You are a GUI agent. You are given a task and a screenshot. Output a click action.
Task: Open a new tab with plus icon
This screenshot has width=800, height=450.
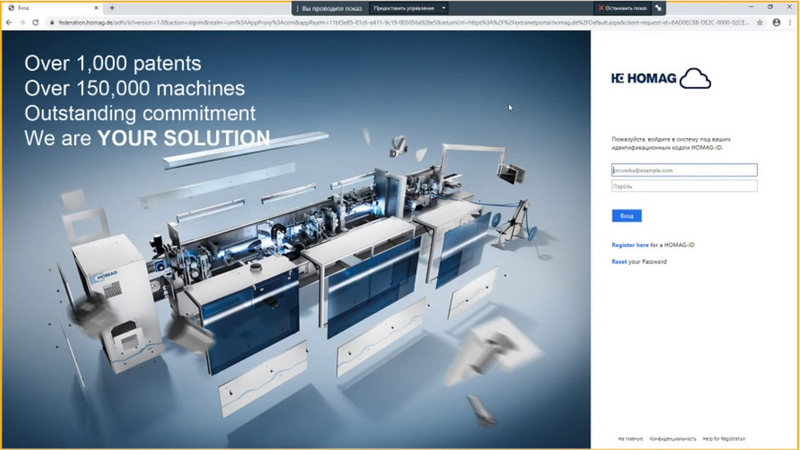112,8
